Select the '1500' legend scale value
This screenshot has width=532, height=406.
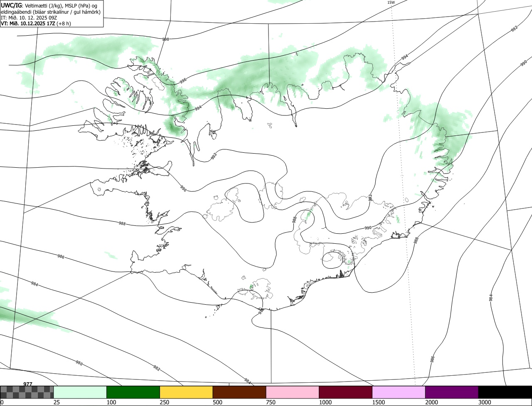click(379, 402)
